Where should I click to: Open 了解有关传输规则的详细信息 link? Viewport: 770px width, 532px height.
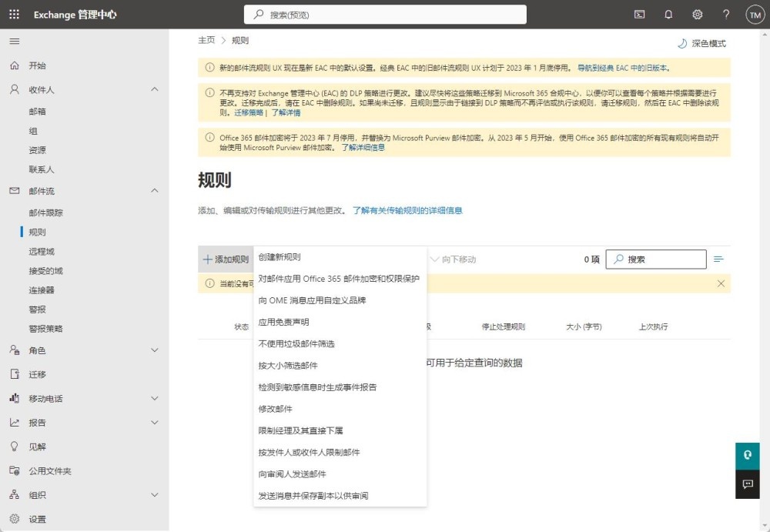coord(407,210)
